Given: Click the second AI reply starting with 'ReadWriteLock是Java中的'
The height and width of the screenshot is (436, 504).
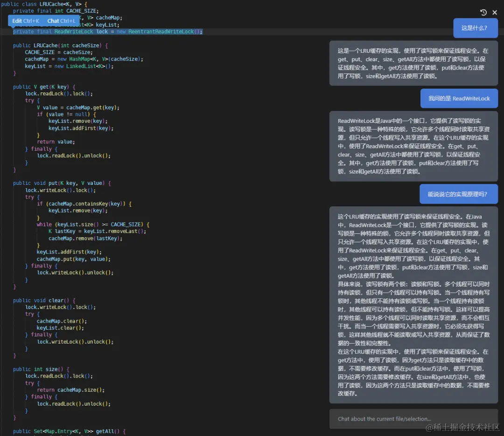Looking at the screenshot, I should pos(413,146).
